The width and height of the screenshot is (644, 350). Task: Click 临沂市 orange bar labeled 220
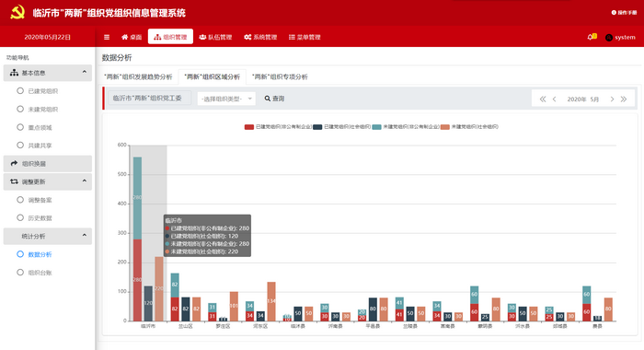click(x=159, y=288)
